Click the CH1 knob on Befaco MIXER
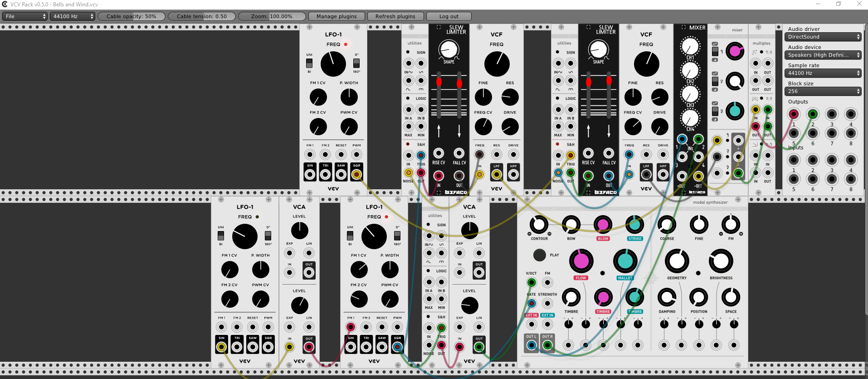Screen dimensions: 868x379 click(690, 46)
